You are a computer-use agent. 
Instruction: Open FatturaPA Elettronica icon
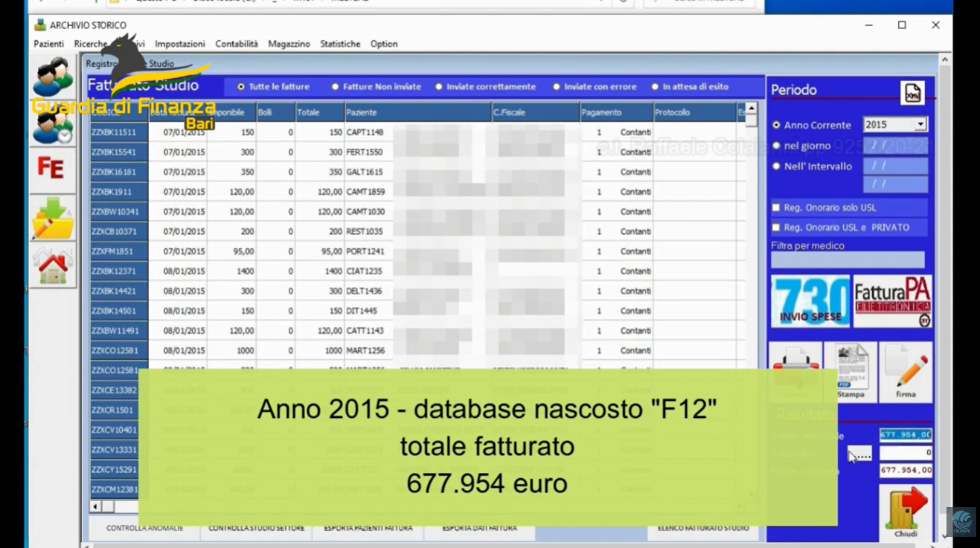pos(892,301)
